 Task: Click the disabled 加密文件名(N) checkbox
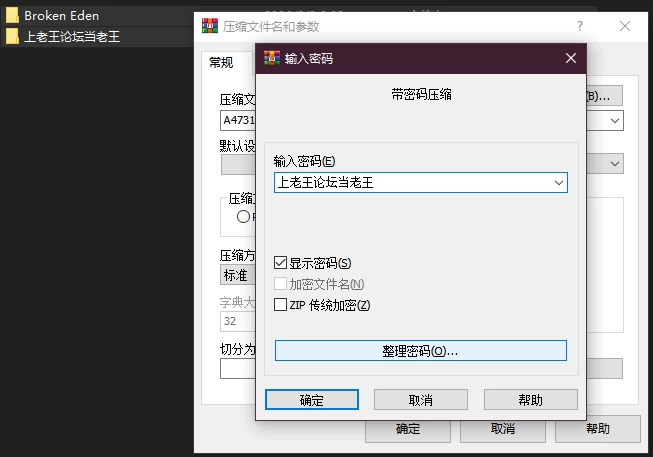tap(280, 284)
